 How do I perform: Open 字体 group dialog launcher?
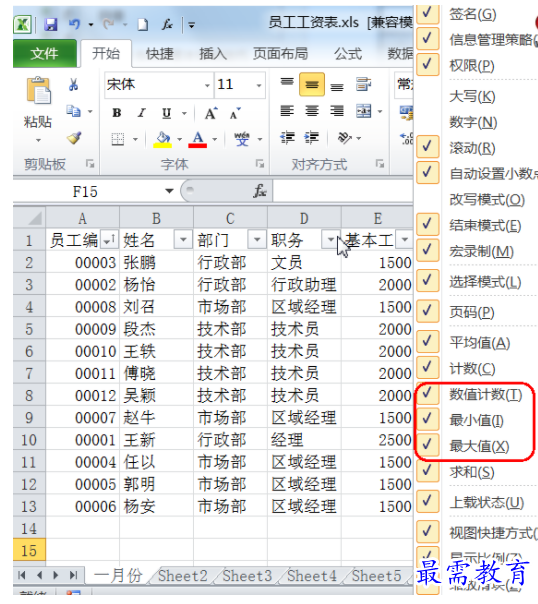point(260,164)
